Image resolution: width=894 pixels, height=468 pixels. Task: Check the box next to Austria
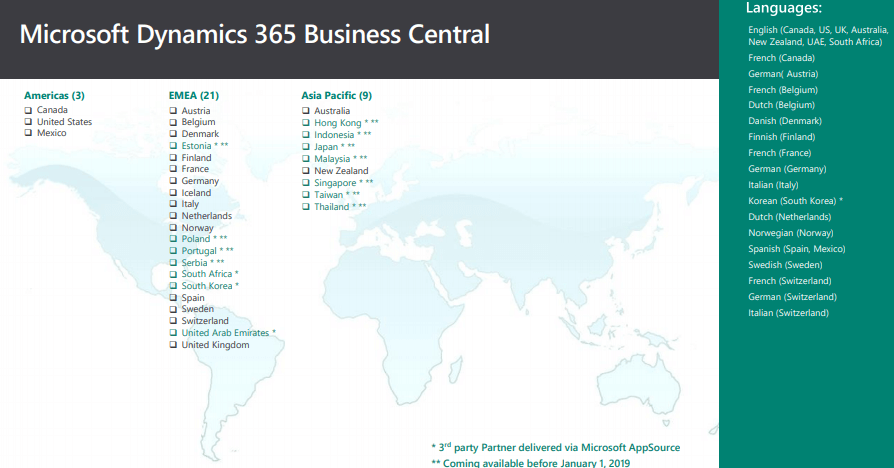click(x=173, y=111)
